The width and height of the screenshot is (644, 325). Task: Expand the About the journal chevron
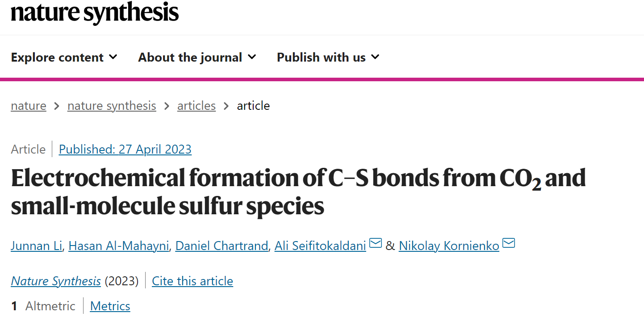pos(252,57)
